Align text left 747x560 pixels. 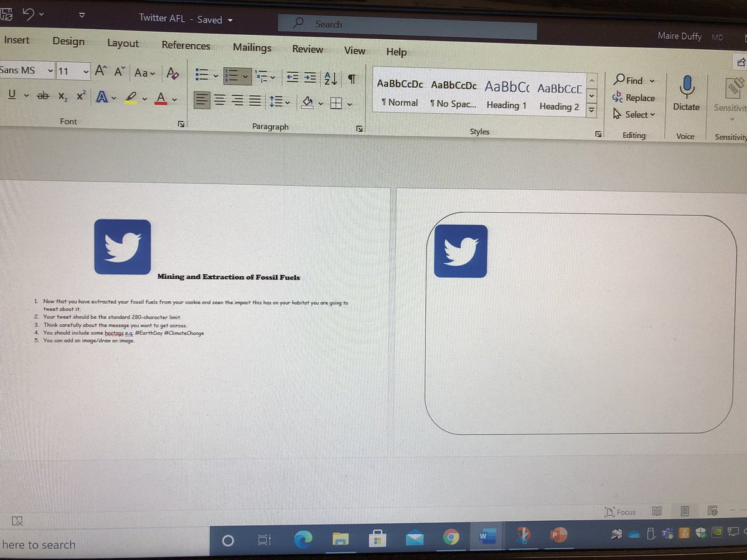click(x=202, y=100)
